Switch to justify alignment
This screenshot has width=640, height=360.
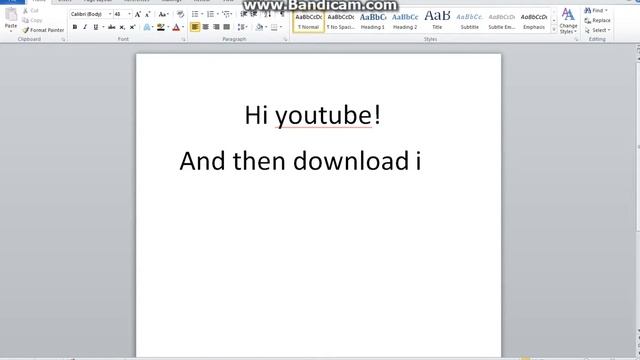(x=227, y=27)
